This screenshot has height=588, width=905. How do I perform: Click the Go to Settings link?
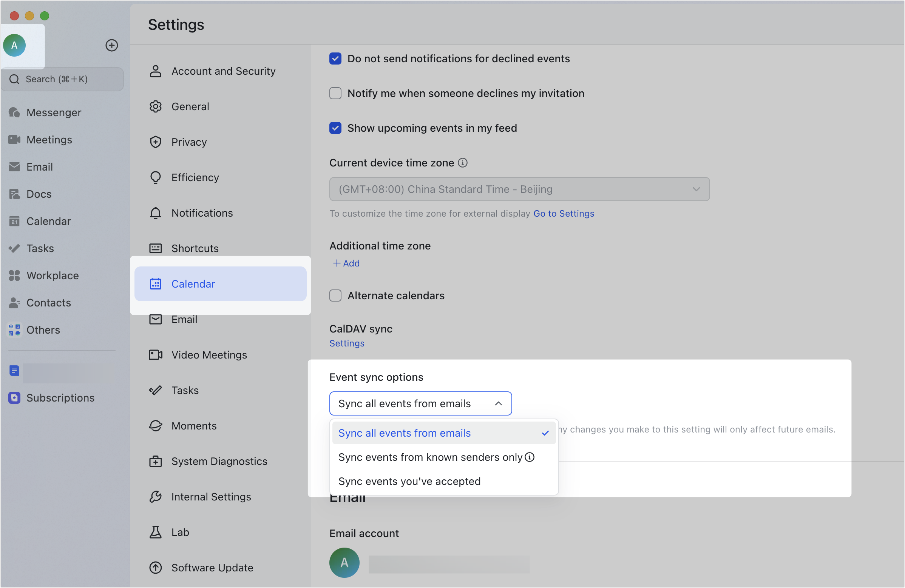564,214
